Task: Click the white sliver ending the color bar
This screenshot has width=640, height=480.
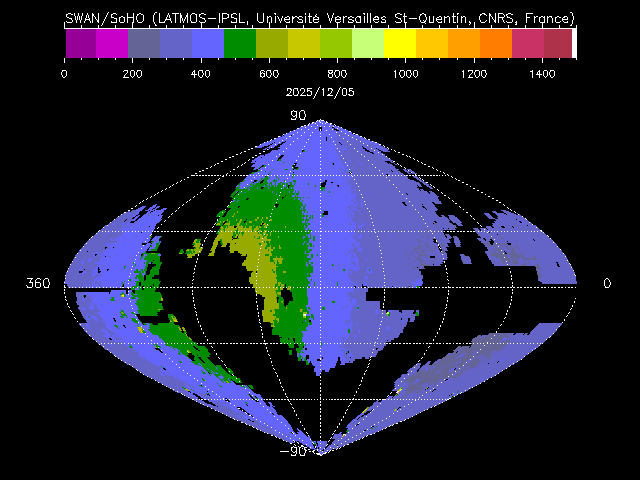Action: (574, 43)
